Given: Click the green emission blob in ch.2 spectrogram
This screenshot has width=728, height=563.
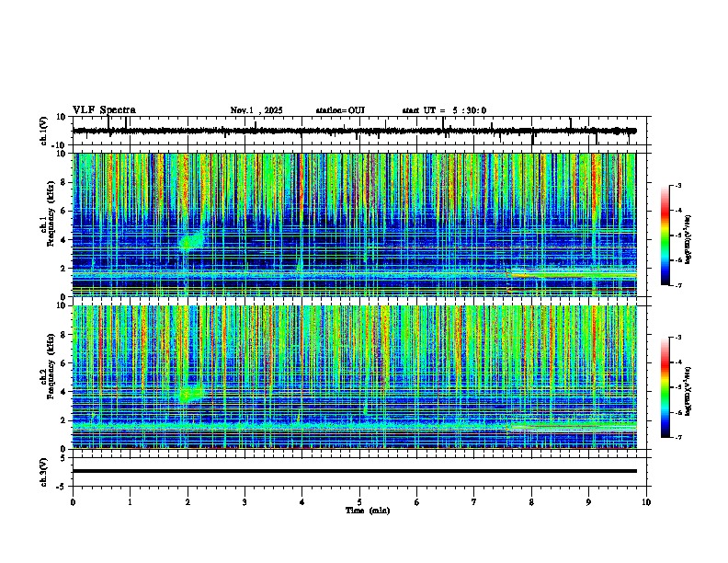Looking at the screenshot, I should [190, 394].
